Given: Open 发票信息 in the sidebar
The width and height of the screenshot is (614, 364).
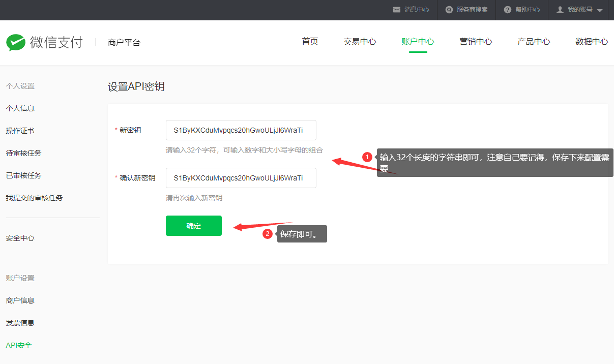Looking at the screenshot, I should 20,323.
